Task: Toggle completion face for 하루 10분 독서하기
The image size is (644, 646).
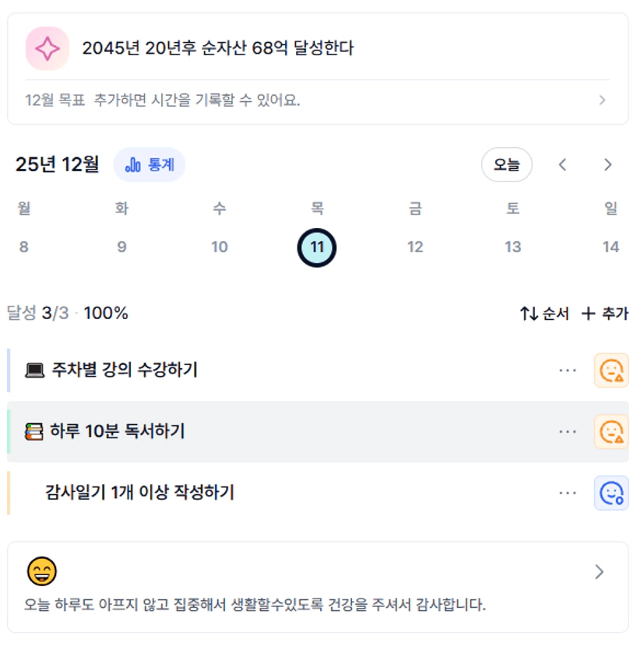Action: 611,431
